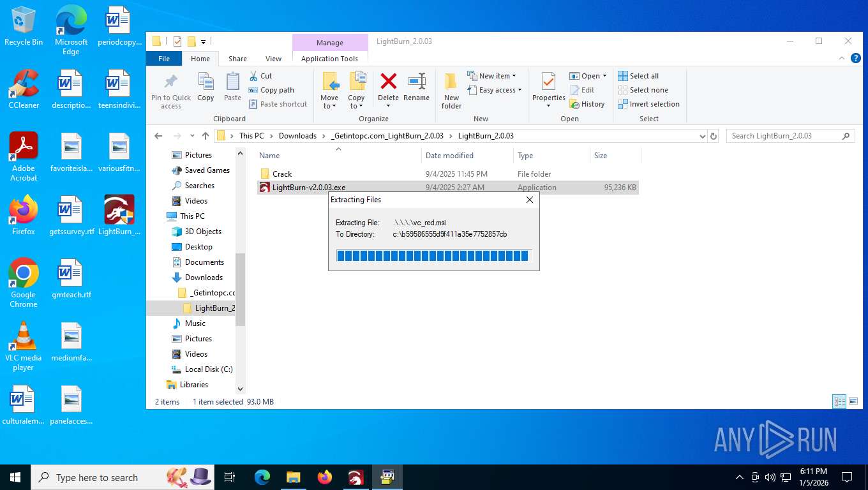Click the Refresh address bar button
The image size is (868, 490).
(714, 136)
